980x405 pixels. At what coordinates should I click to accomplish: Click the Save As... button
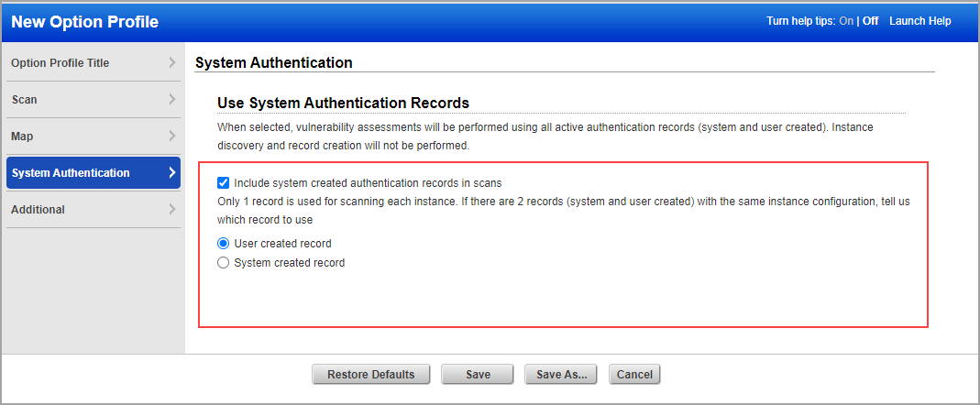click(x=561, y=375)
